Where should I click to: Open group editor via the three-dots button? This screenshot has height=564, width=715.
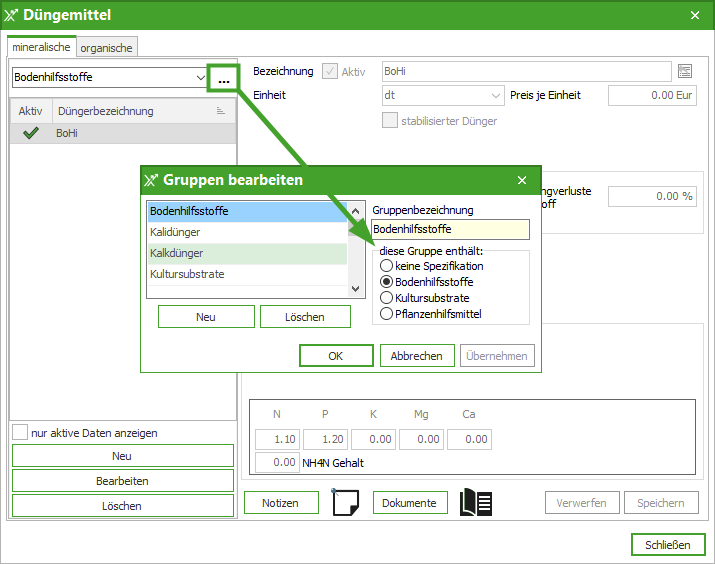point(223,78)
